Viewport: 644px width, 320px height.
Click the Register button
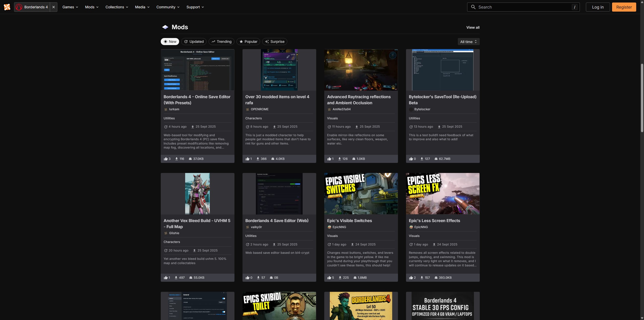(x=624, y=7)
